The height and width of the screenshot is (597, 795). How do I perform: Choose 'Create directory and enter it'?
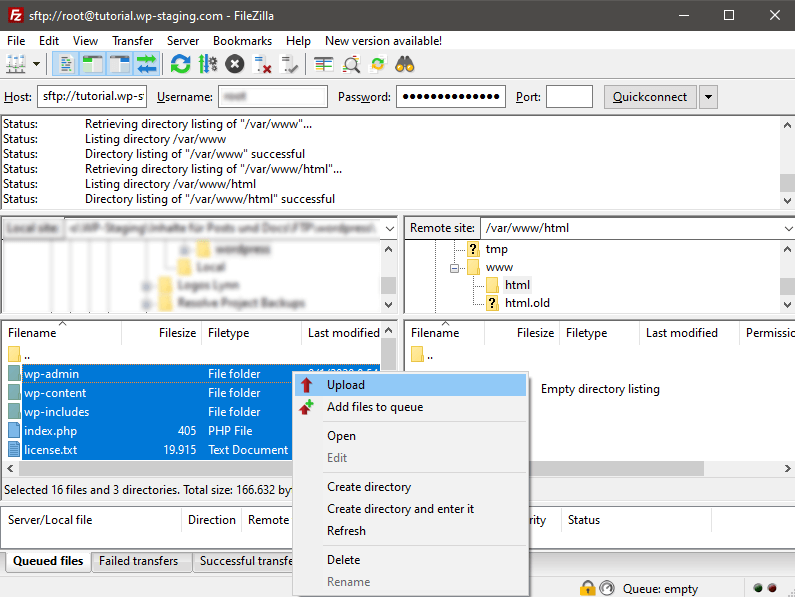point(411,509)
